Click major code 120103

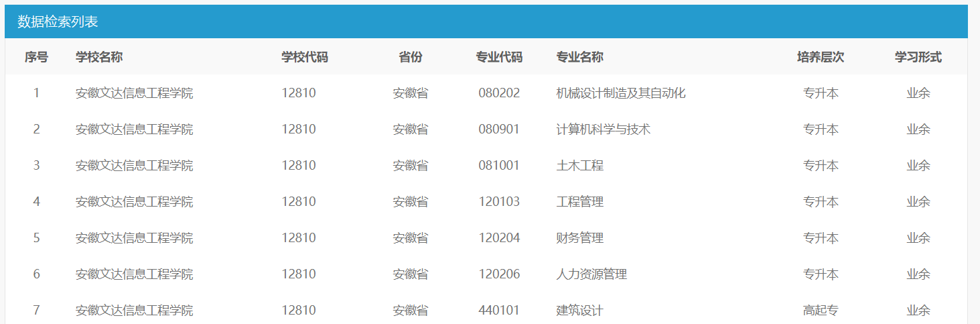499,202
